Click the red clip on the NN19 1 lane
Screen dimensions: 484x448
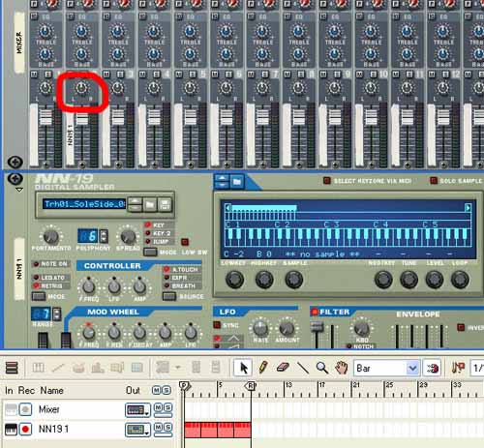218,430
